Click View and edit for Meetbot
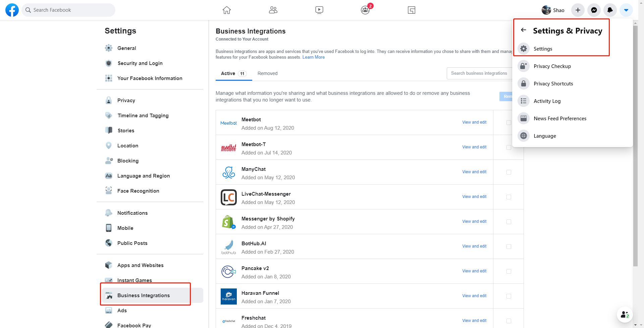 tap(474, 122)
